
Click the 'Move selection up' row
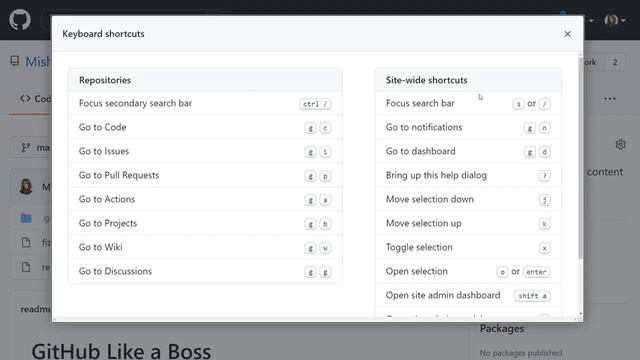tap(468, 223)
